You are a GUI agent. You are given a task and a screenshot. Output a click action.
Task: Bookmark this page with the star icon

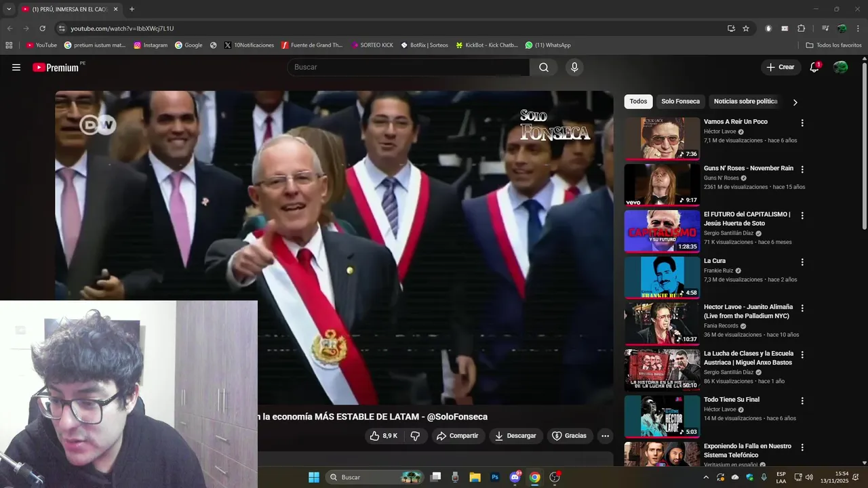tap(746, 28)
